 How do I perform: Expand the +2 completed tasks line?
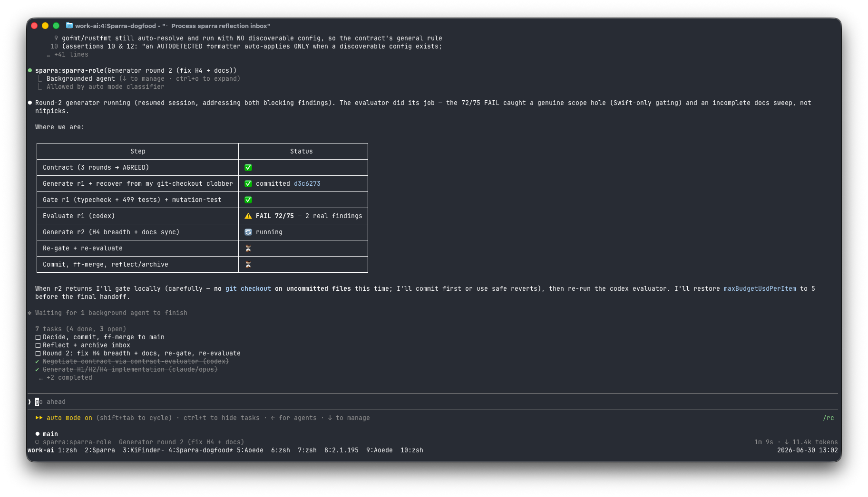(66, 377)
